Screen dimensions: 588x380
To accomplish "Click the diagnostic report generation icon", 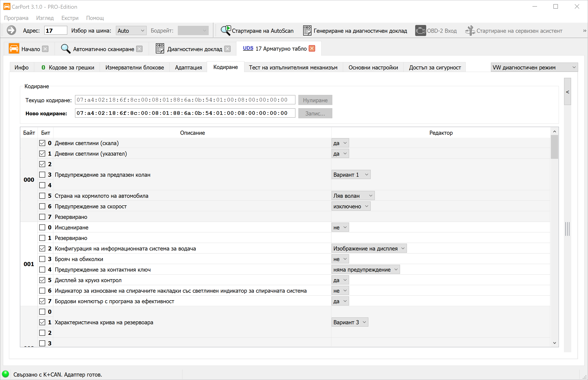I will (307, 31).
